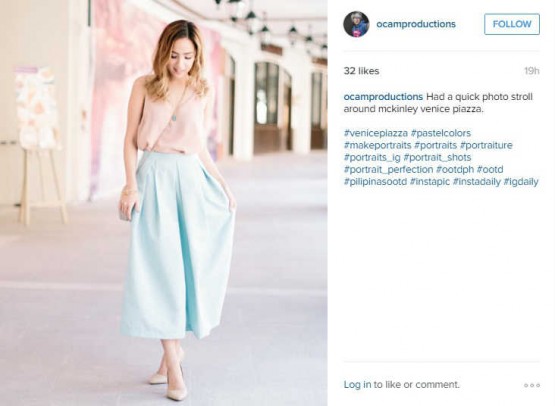Image resolution: width=555 pixels, height=406 pixels.
Task: Open the #pilipinasootd hashtag
Action: click(375, 182)
